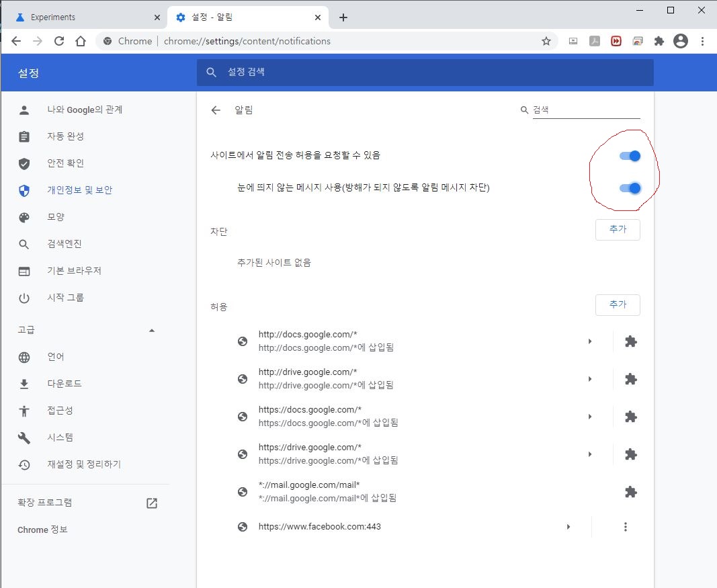The height and width of the screenshot is (588, 717).
Task: Open 개인정보 및 보안 in settings sidebar
Action: tap(79, 190)
